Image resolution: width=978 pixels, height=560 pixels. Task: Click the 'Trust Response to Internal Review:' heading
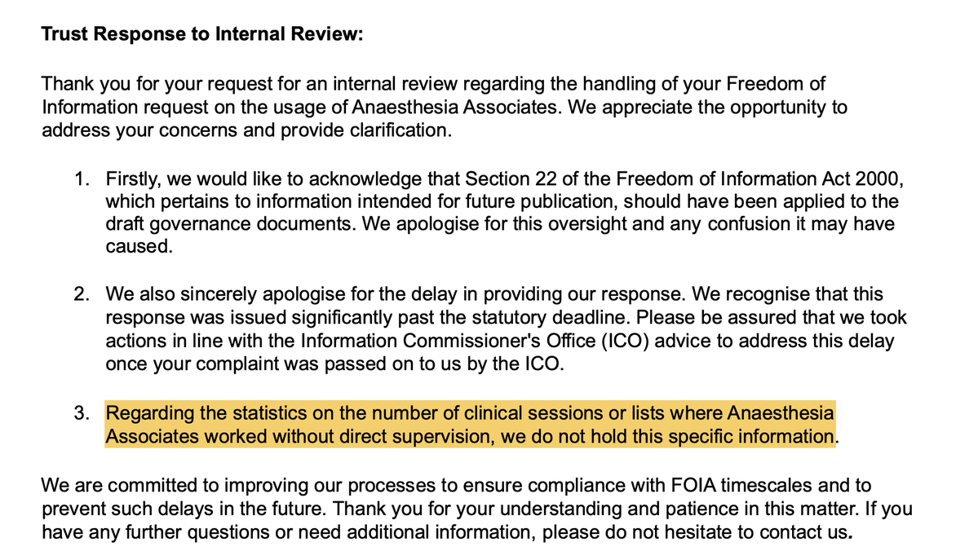click(x=201, y=34)
